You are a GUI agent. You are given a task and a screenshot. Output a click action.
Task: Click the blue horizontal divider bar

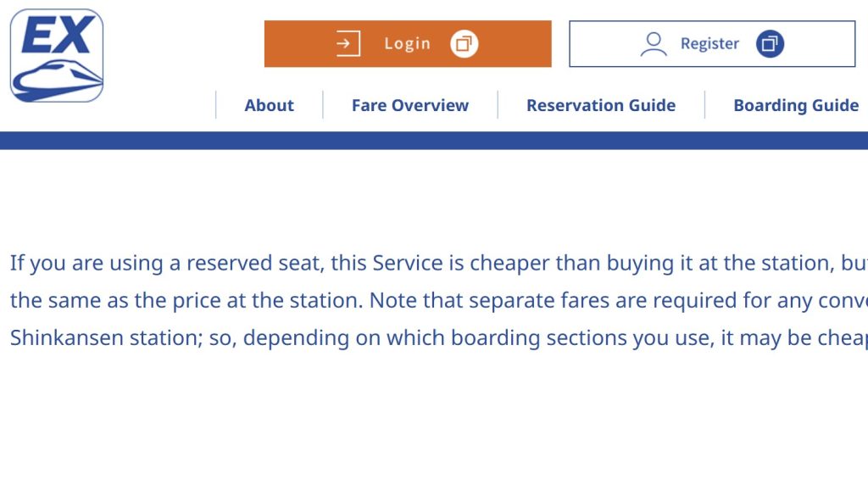click(434, 141)
